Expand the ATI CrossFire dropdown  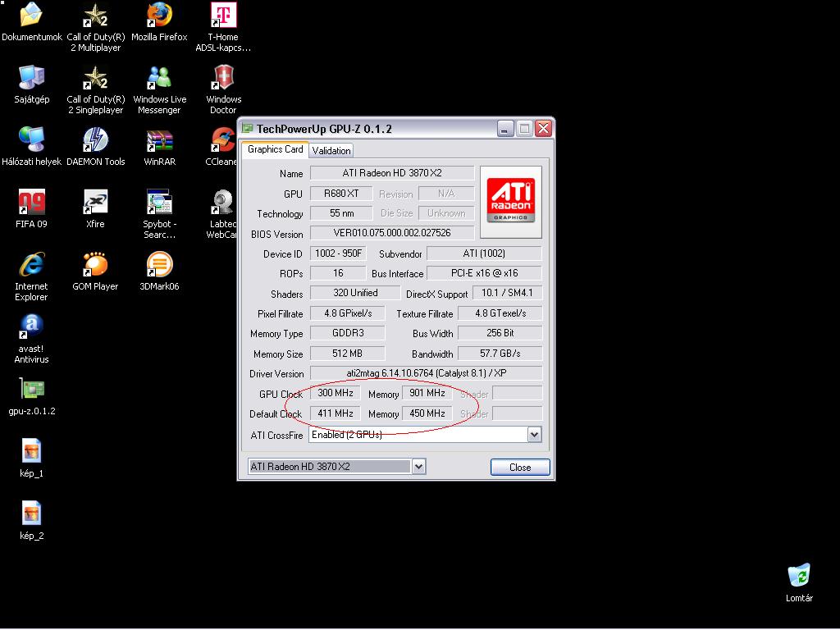(534, 435)
